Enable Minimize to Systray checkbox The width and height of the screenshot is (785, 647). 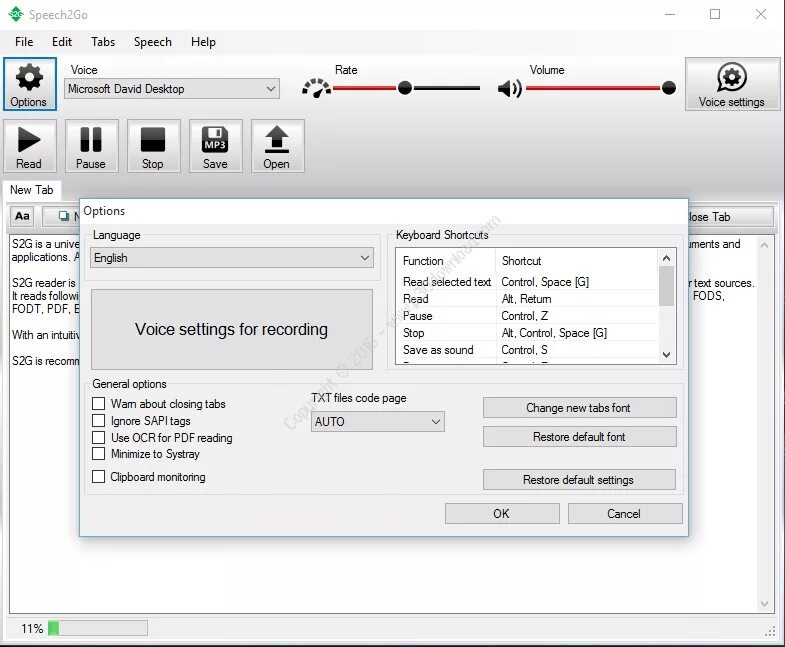(x=99, y=454)
